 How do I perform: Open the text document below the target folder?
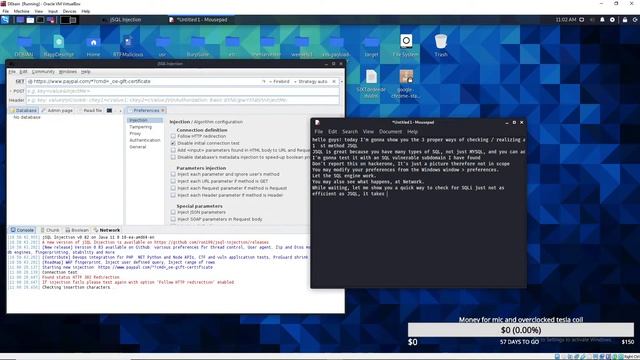[x=371, y=84]
